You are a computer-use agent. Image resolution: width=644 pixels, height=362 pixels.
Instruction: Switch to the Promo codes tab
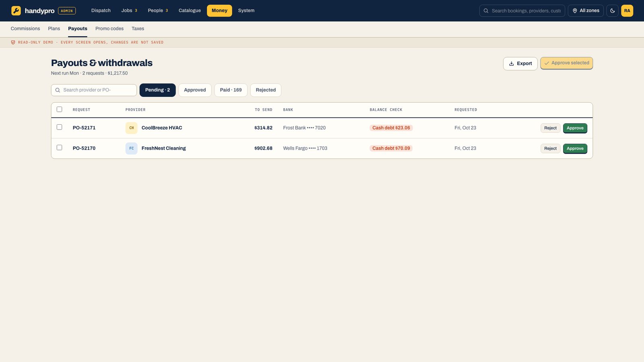(x=109, y=29)
